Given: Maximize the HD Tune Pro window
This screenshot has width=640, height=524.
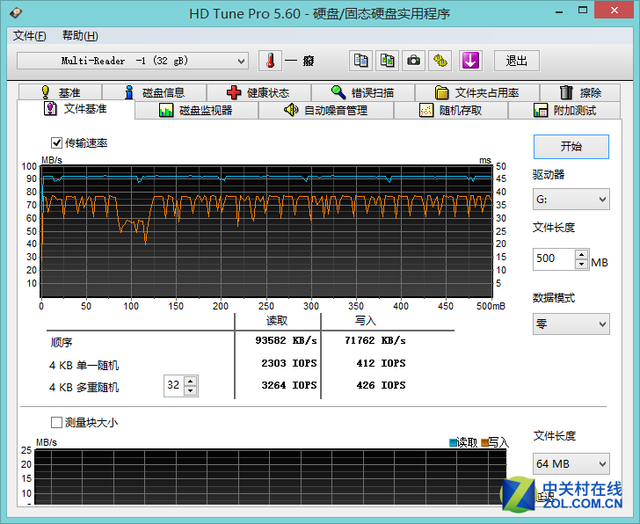Looking at the screenshot, I should (x=583, y=11).
